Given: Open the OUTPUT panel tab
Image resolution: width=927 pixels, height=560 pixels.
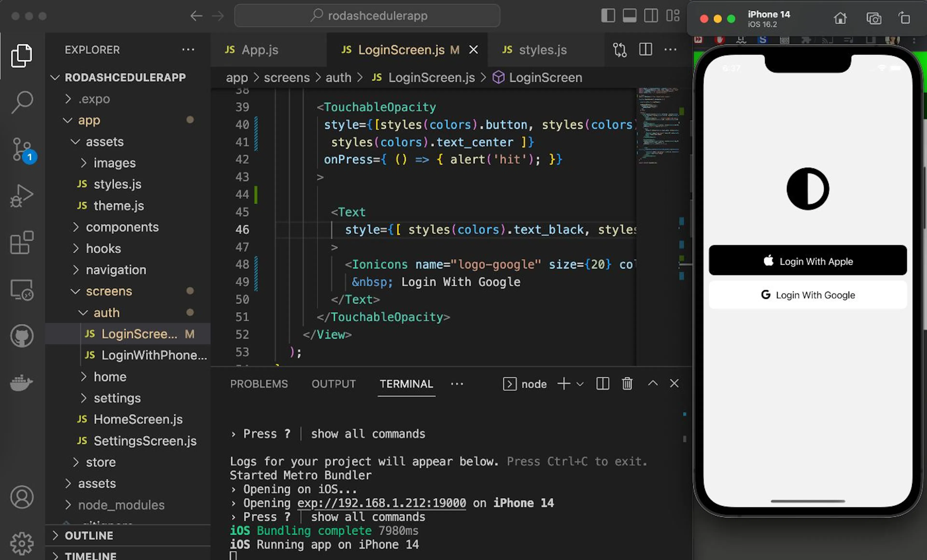Looking at the screenshot, I should pyautogui.click(x=334, y=384).
